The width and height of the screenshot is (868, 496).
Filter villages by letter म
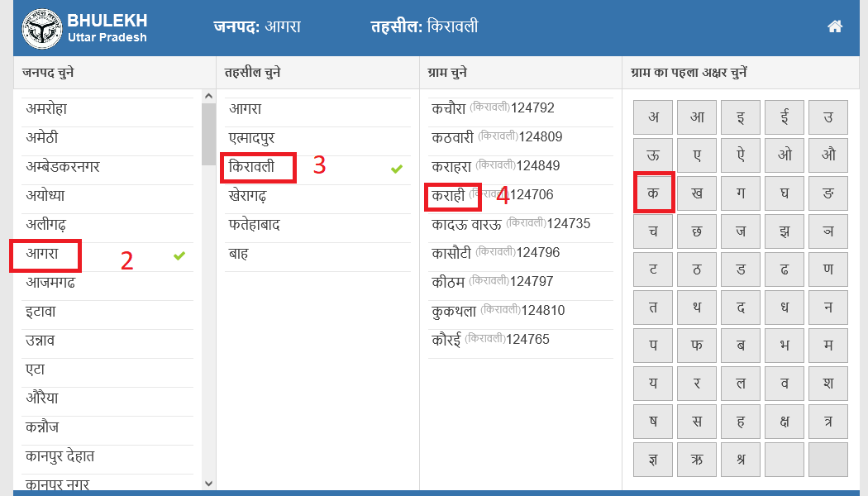click(828, 346)
